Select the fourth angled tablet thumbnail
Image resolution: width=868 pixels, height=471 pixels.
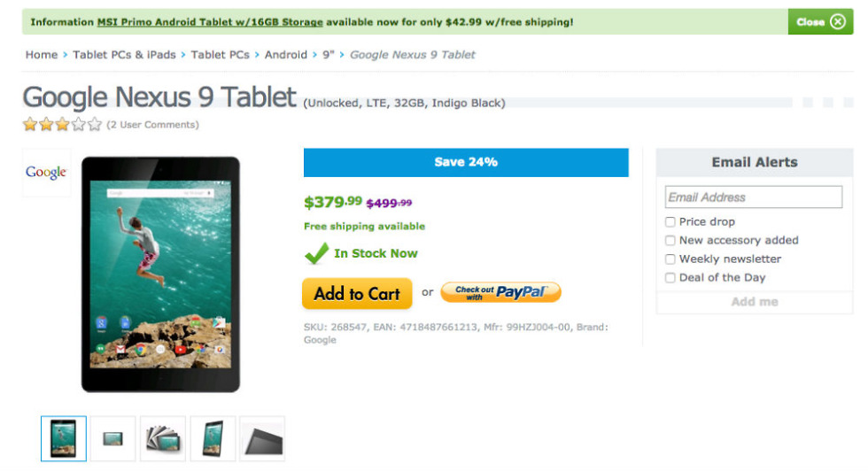(213, 438)
